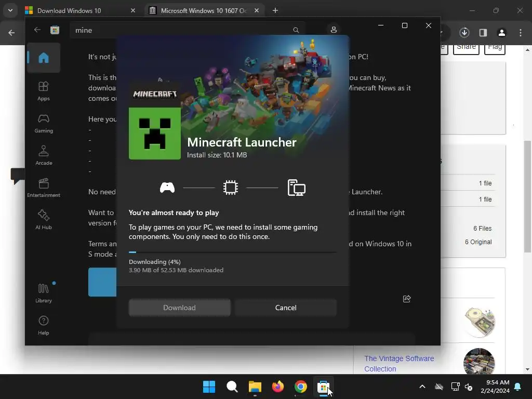Click the Microsoft Store logo icon
The width and height of the screenshot is (532, 399).
pos(55,30)
